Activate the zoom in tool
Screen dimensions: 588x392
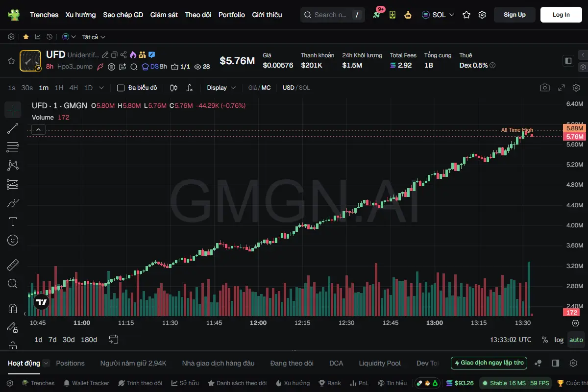click(13, 284)
